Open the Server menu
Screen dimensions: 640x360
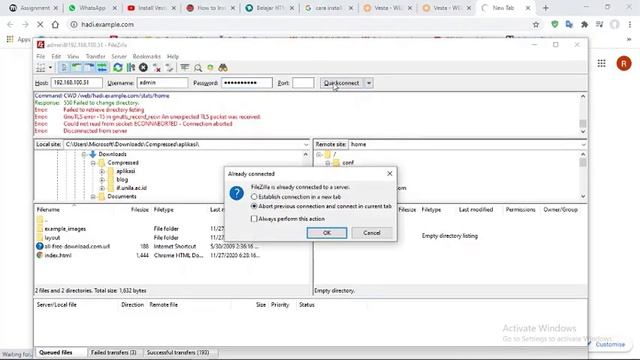tap(119, 56)
